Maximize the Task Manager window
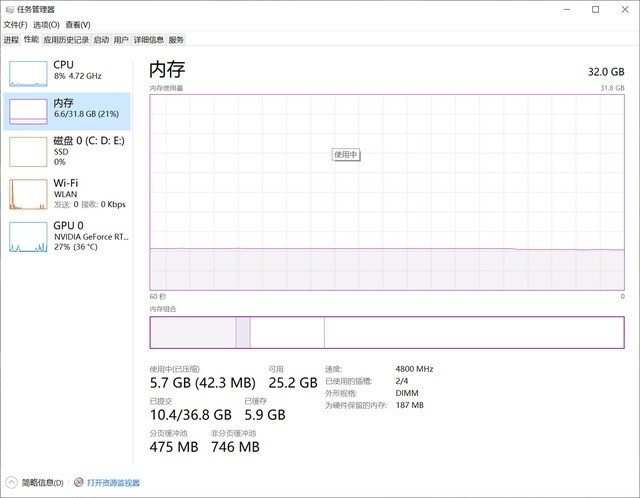This screenshot has width=640, height=498. 596,9
